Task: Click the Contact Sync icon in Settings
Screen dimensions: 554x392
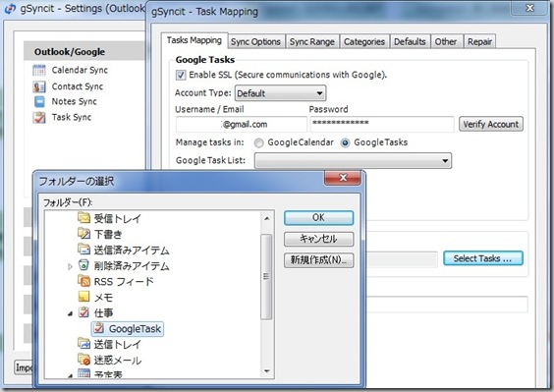Action: click(x=39, y=86)
